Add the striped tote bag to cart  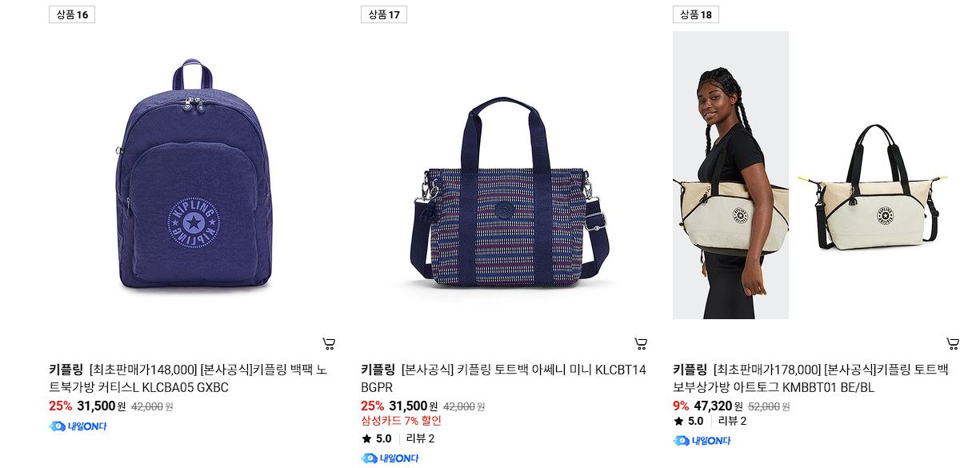coord(641,344)
